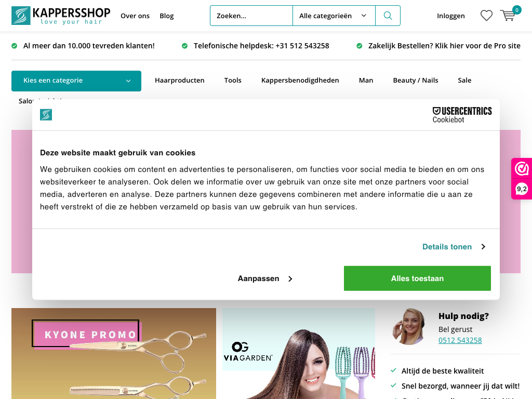The width and height of the screenshot is (532, 399).
Task: Expand Details tonen in cookie banner
Action: pos(454,247)
